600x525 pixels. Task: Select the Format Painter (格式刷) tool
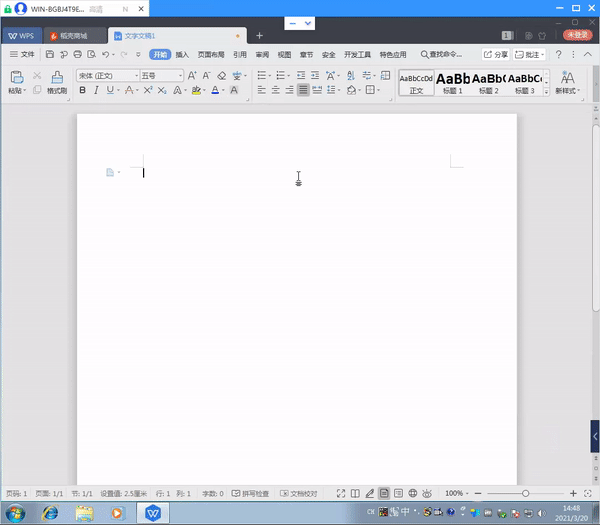click(x=57, y=82)
